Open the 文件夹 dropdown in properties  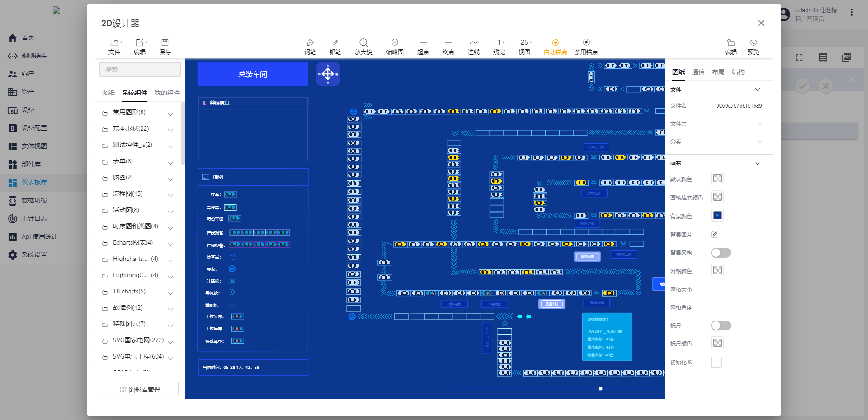[759, 124]
